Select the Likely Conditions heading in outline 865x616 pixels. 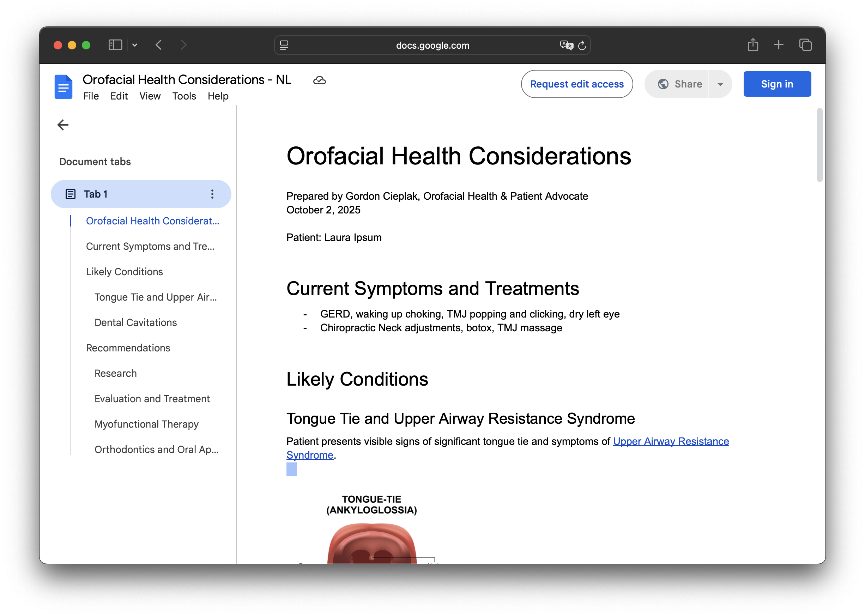pos(125,272)
